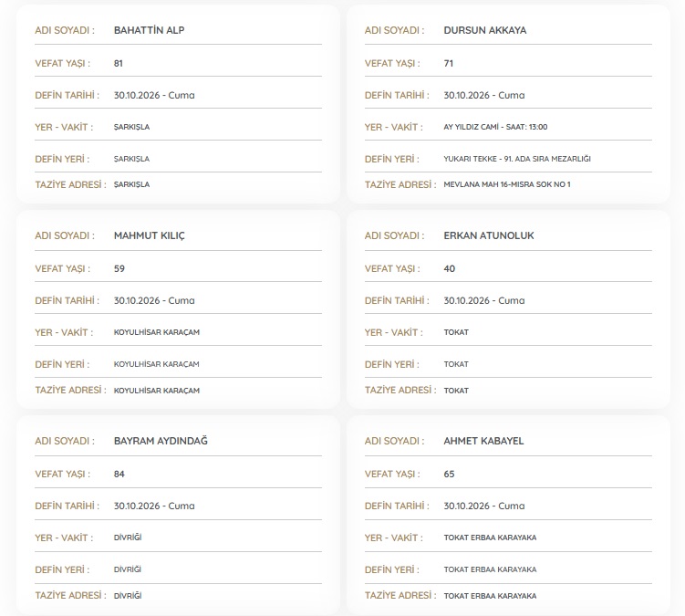
Task: Select TOKAT in Erkan Atunoluk's YER - VAKİT row
Action: [456, 333]
